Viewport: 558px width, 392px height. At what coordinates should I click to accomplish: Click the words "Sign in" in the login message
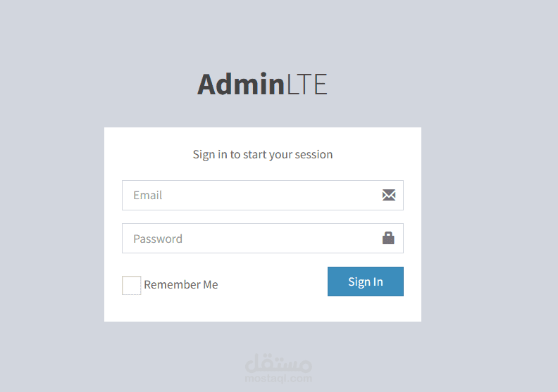click(210, 154)
